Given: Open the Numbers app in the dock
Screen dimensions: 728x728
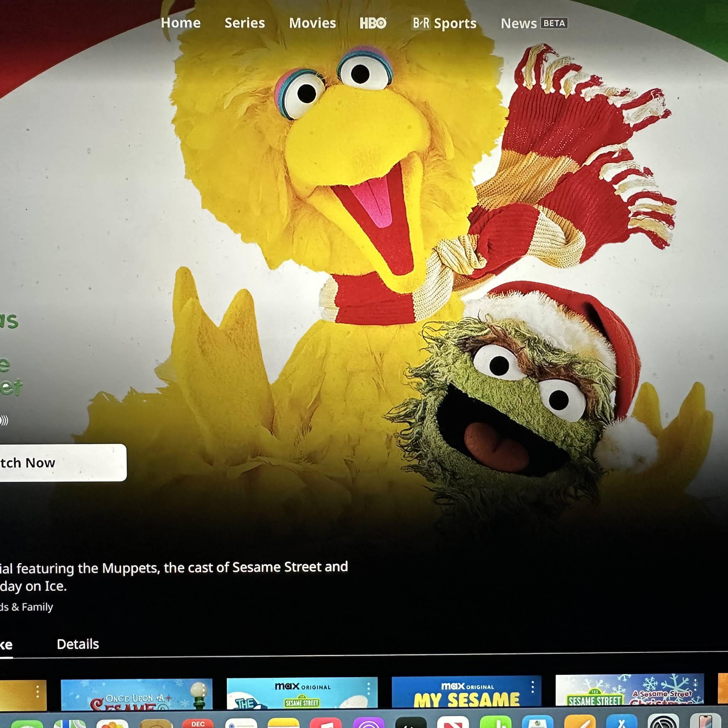Looking at the screenshot, I should coord(496,722).
